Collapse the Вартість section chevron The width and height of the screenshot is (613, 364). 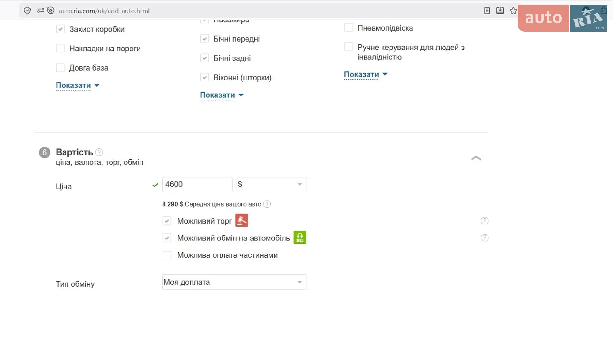[x=476, y=158]
